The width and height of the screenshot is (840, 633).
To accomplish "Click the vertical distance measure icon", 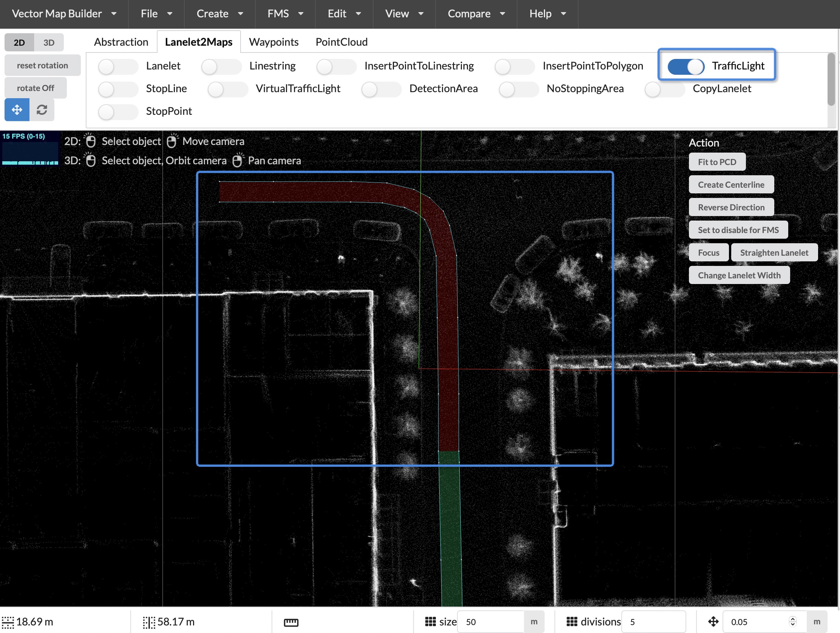I will point(149,622).
